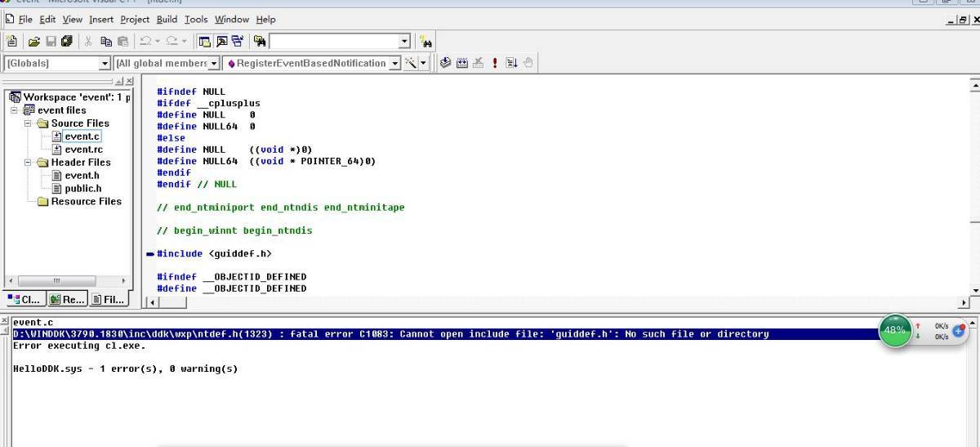Open the Tools menu
Image resolution: width=980 pixels, height=447 pixels.
tap(196, 19)
